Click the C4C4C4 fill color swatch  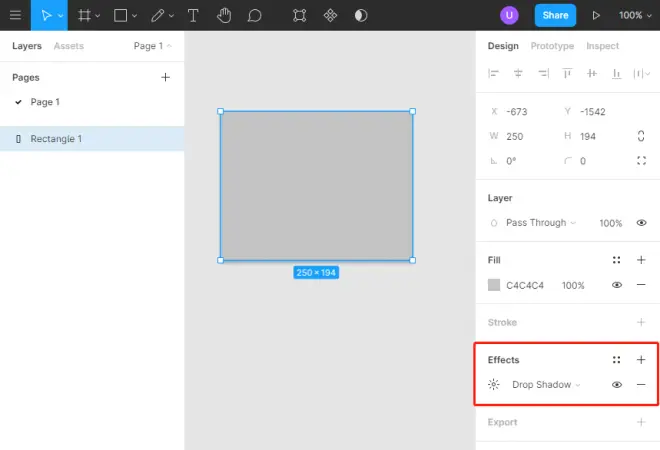tap(494, 285)
